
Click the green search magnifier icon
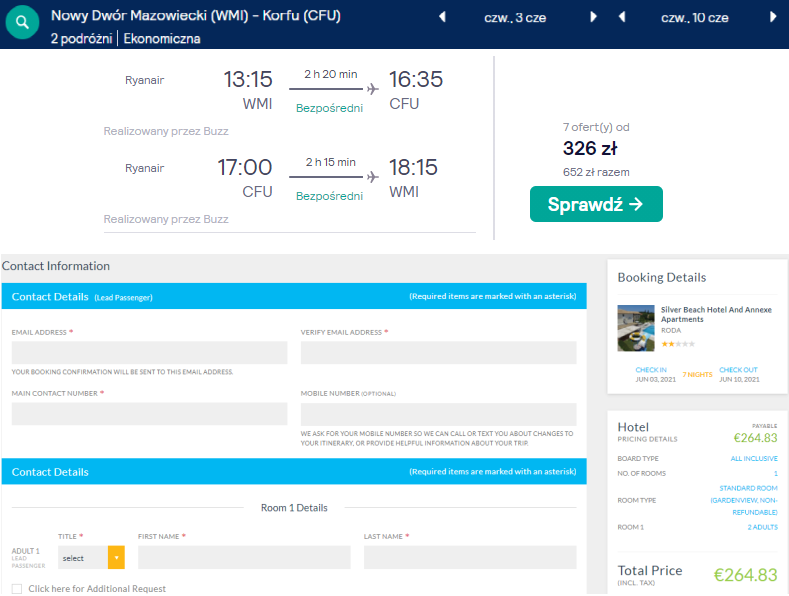click(22, 22)
